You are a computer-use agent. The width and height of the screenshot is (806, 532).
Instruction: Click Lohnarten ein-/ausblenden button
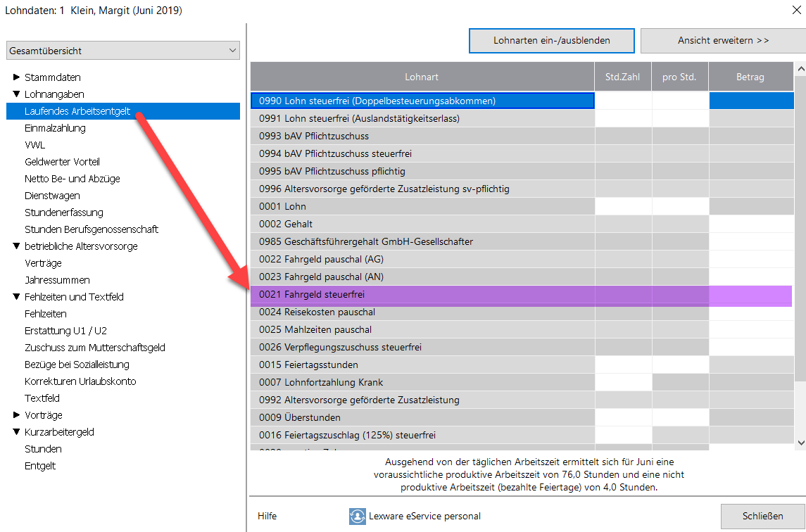(x=551, y=41)
